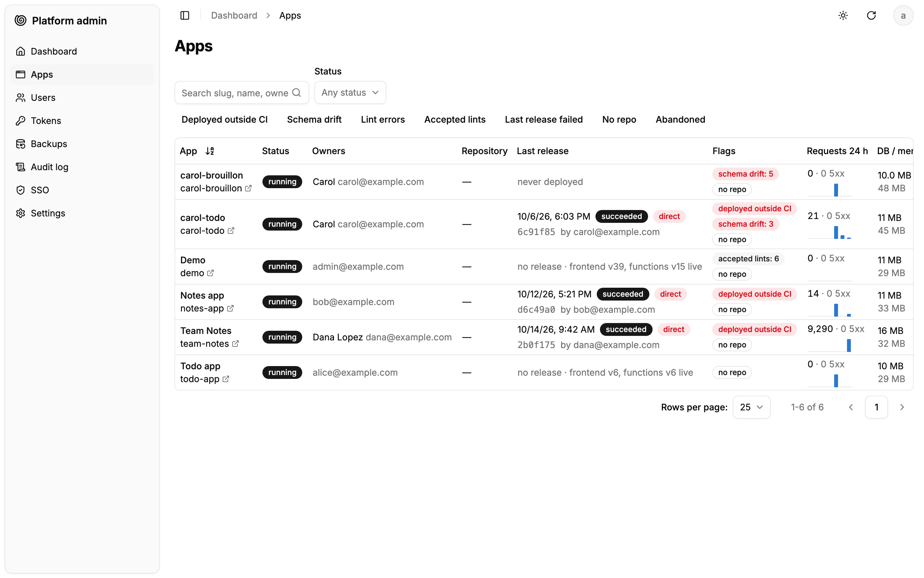Click the refresh icon in header
The image size is (924, 578).
click(x=871, y=15)
